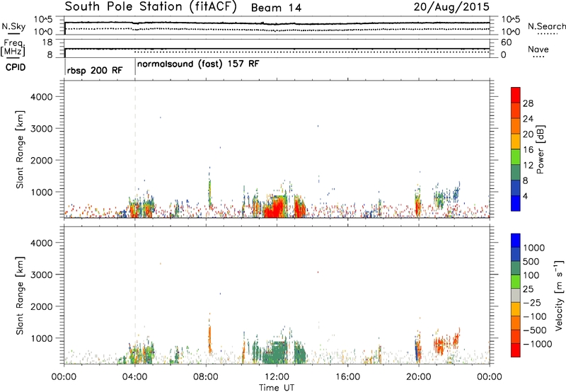Screen dimensions: 566x392
Task: Click the 'Slant Range [km]' label of power panel
Action: (x=20, y=149)
